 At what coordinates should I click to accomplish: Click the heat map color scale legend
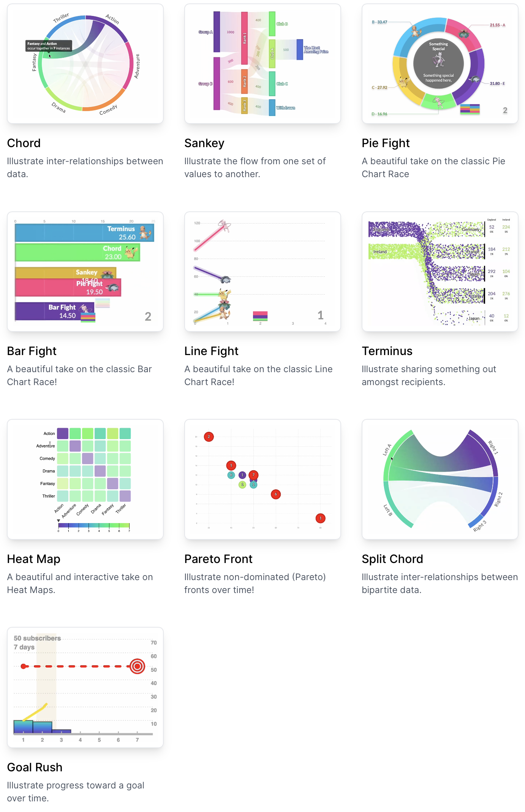tap(94, 525)
